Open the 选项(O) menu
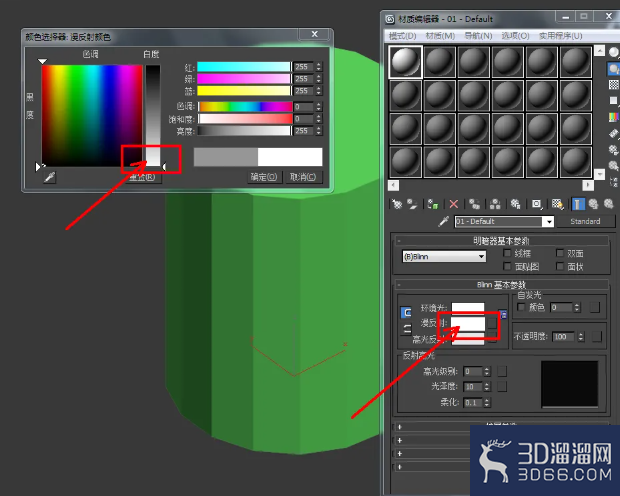Image resolution: width=620 pixels, height=496 pixels. pyautogui.click(x=515, y=36)
